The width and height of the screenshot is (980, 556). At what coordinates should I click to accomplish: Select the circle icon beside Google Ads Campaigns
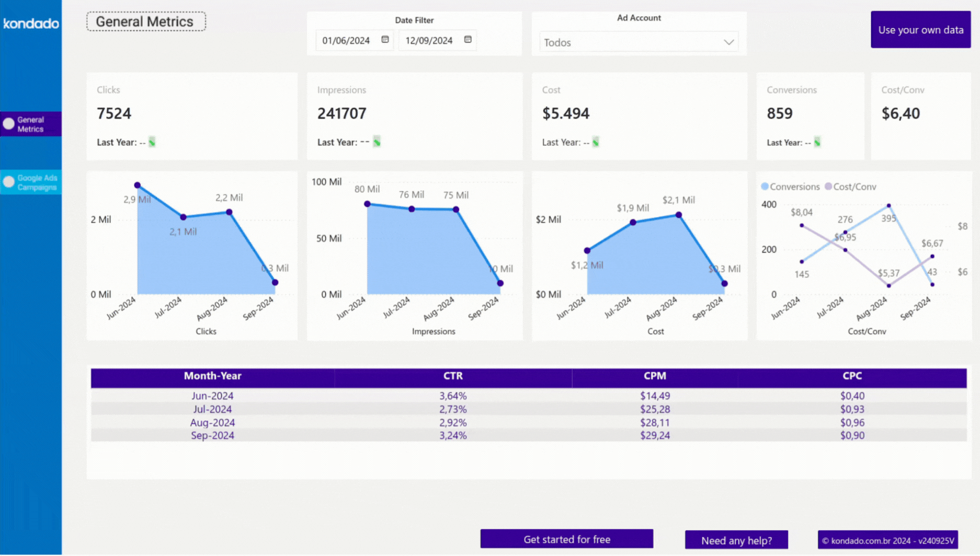(8, 181)
